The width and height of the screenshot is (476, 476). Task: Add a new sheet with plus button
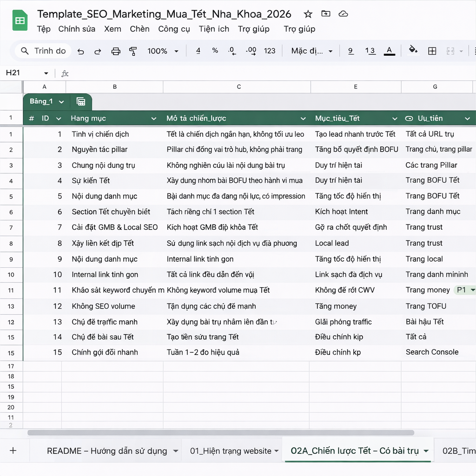(x=13, y=450)
